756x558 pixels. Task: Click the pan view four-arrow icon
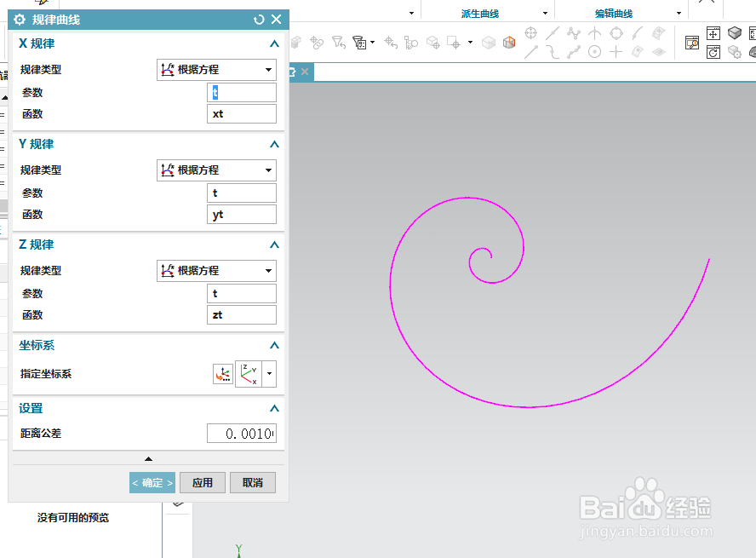point(713,33)
